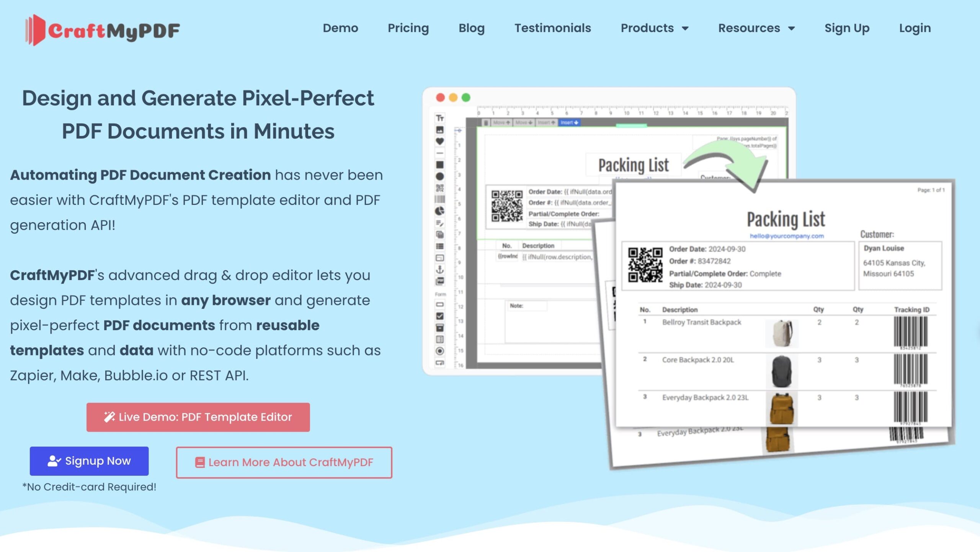This screenshot has width=980, height=552.
Task: Click Live Demo: PDF Template Editor button
Action: click(x=198, y=417)
